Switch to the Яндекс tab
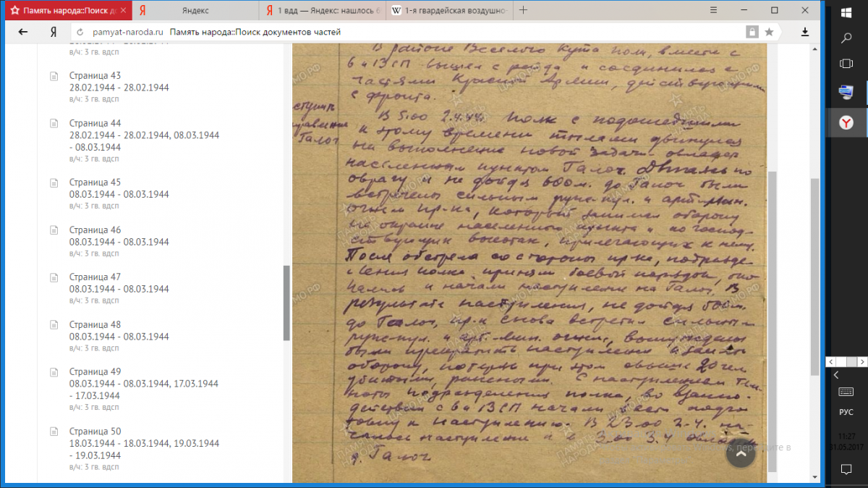868x488 pixels. coord(197,11)
